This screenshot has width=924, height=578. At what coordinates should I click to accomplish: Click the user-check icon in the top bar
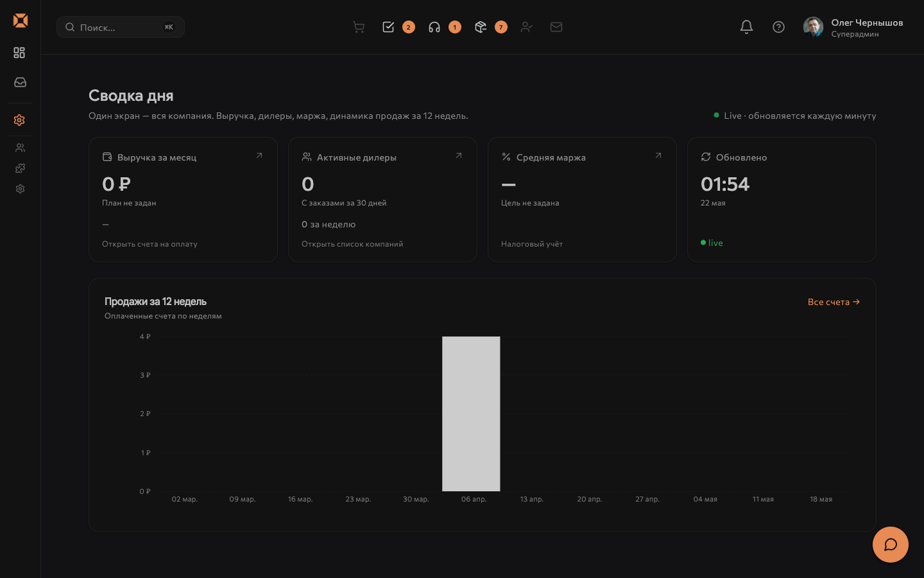click(527, 27)
